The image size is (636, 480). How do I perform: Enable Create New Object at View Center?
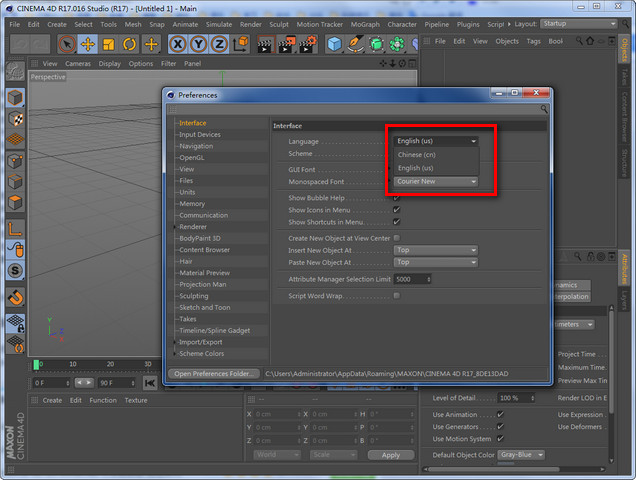(397, 238)
